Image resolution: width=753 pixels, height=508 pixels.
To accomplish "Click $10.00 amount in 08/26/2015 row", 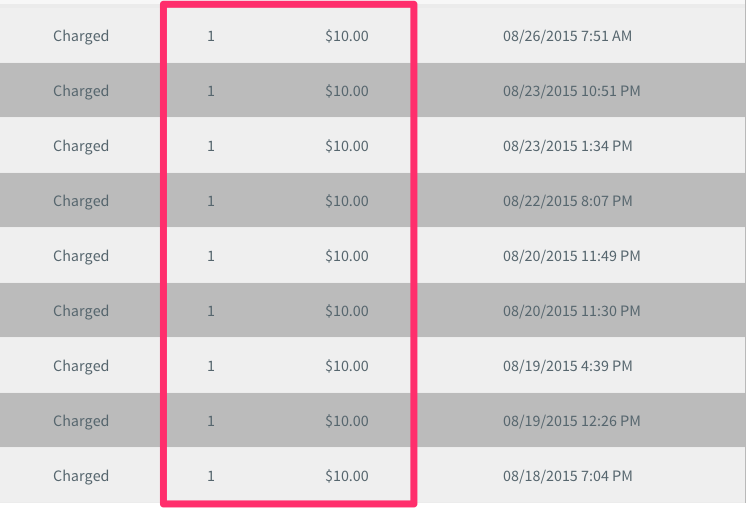I will coord(347,36).
